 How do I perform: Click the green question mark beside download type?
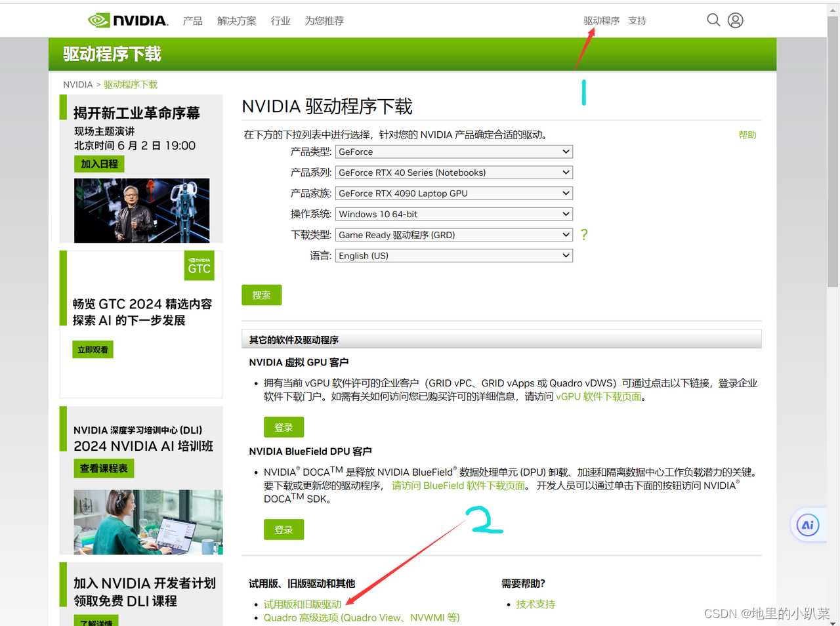(584, 234)
